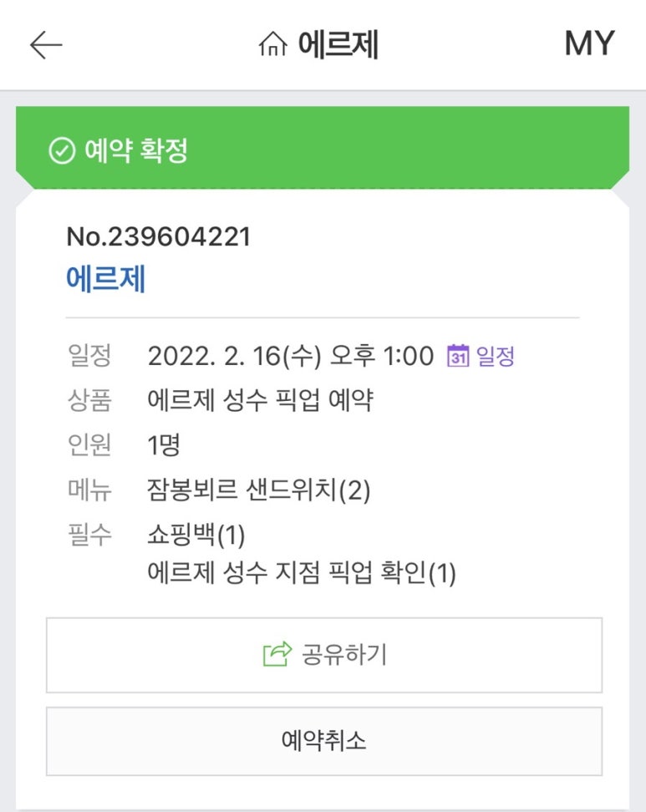Image resolution: width=646 pixels, height=812 pixels.
Task: Click the 쇼핑백(1) required item
Action: 196,534
